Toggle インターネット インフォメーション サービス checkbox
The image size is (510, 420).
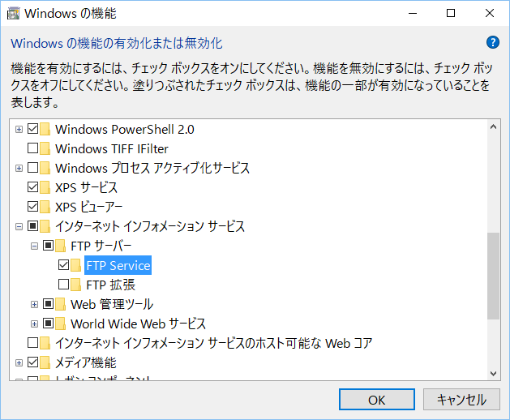pyautogui.click(x=33, y=225)
